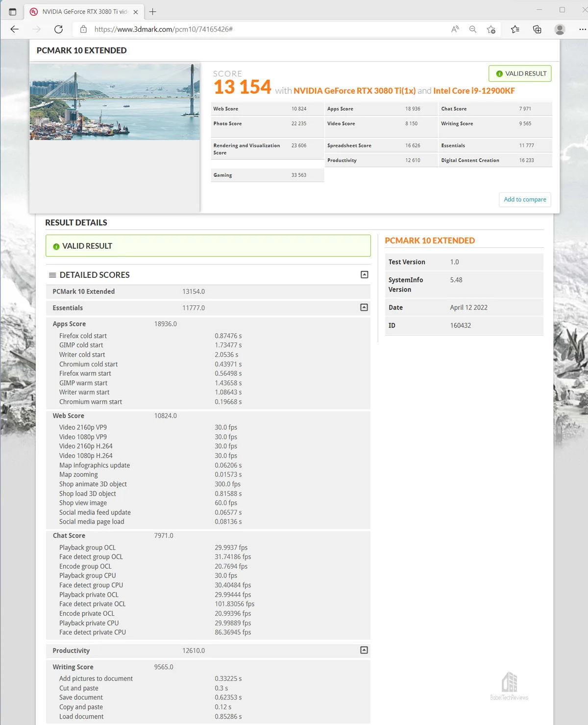Click the overall score 13 154

pyautogui.click(x=242, y=87)
